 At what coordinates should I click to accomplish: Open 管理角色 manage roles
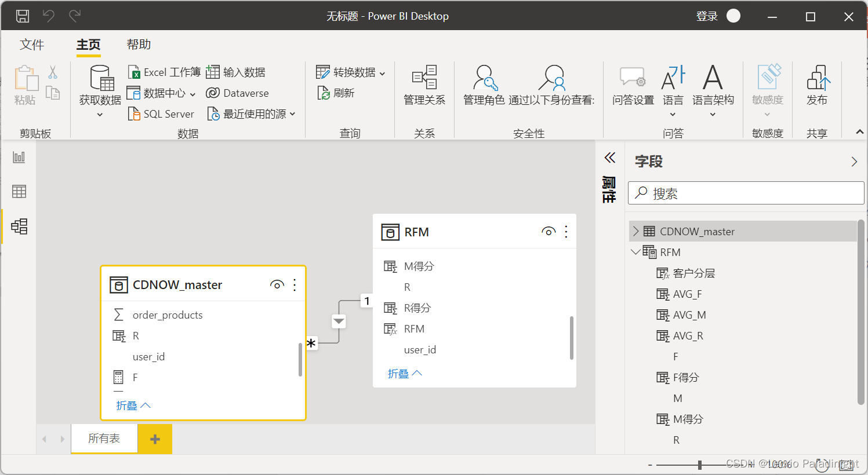click(484, 85)
